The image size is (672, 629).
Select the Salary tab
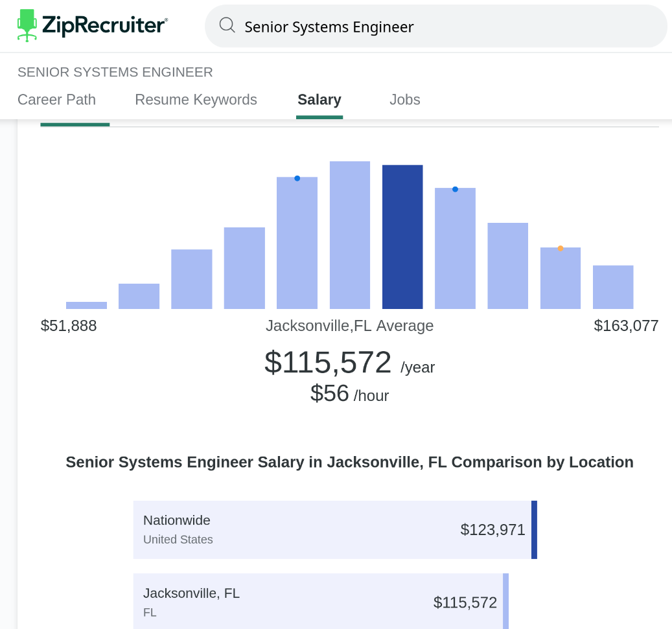319,99
